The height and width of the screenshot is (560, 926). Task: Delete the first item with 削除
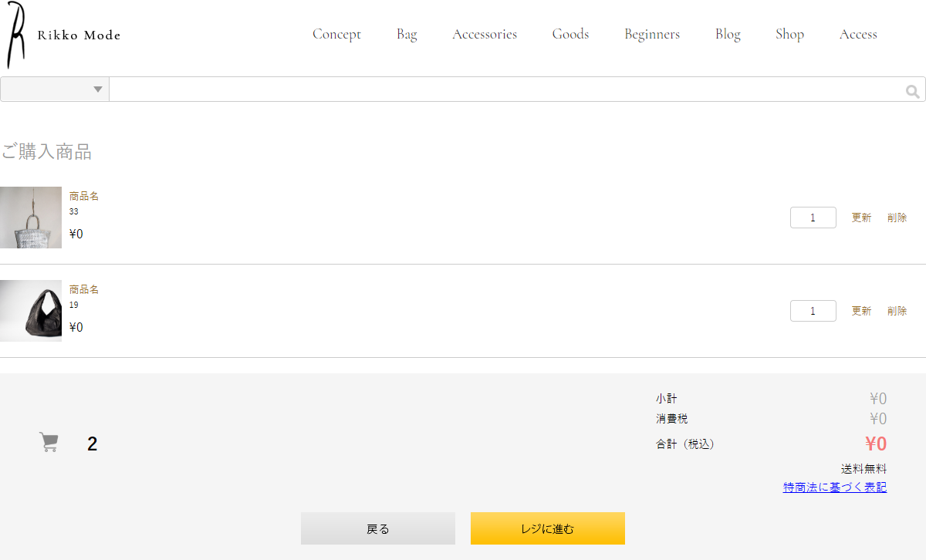pos(897,218)
